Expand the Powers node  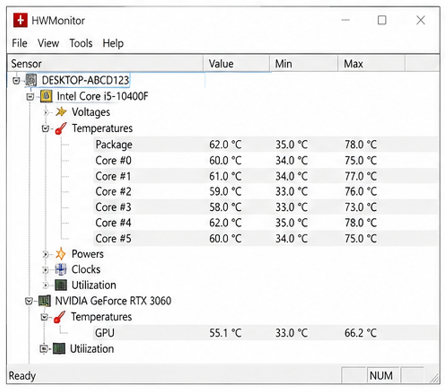click(45, 254)
